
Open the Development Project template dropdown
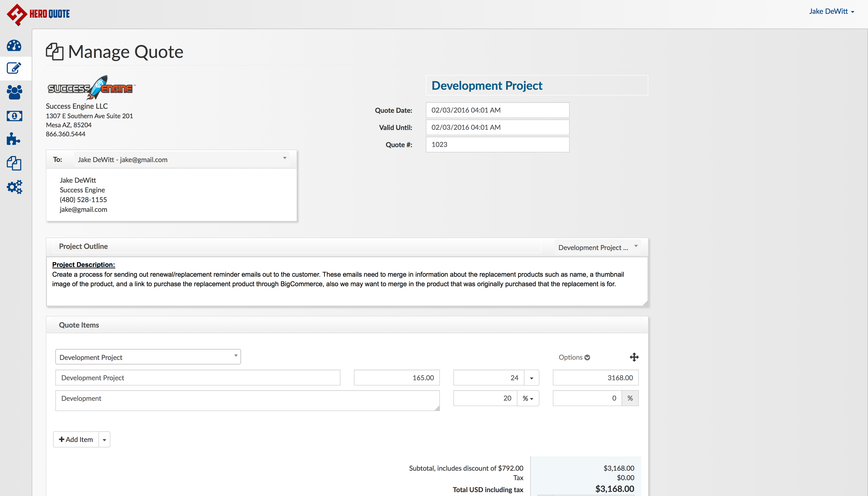click(597, 247)
